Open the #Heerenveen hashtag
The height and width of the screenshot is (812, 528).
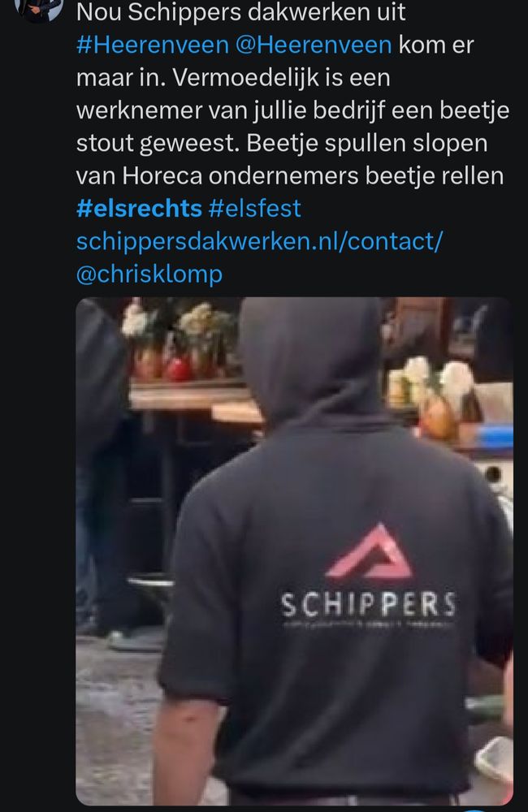coord(153,45)
